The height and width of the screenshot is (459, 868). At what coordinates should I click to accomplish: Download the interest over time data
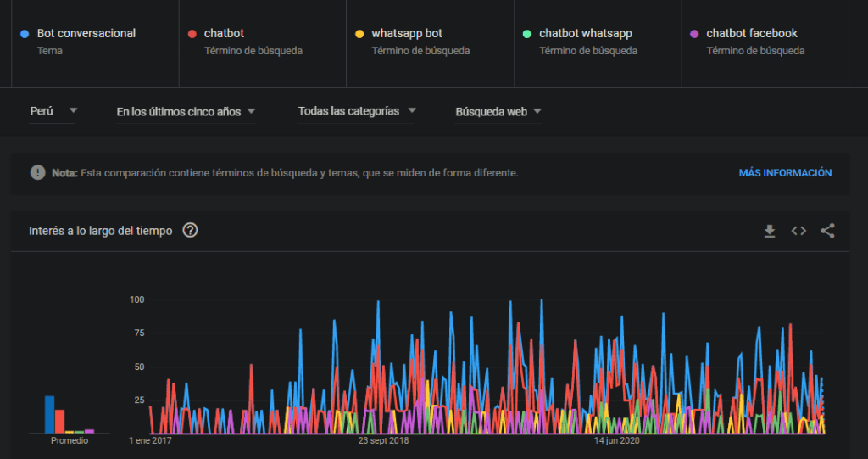[770, 231]
